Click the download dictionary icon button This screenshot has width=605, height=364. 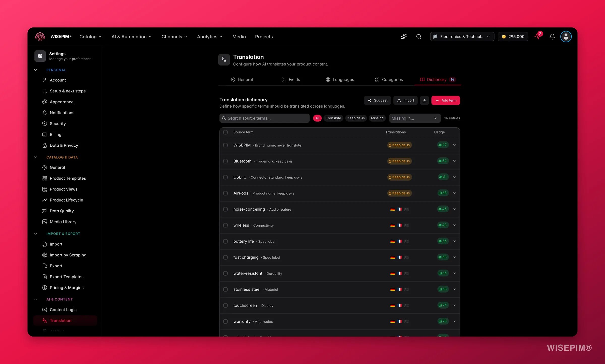pos(425,100)
